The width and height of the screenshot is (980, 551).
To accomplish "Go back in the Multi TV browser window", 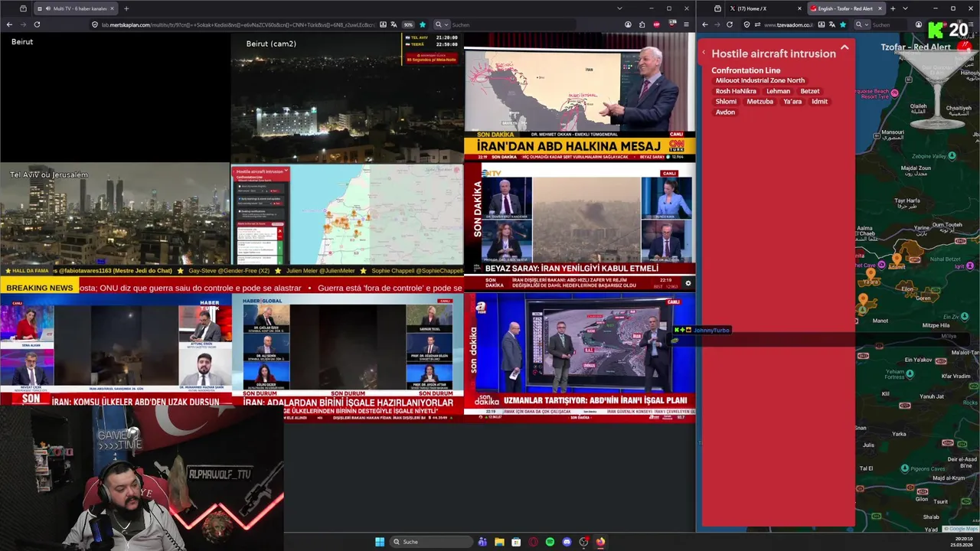I will 9,24.
